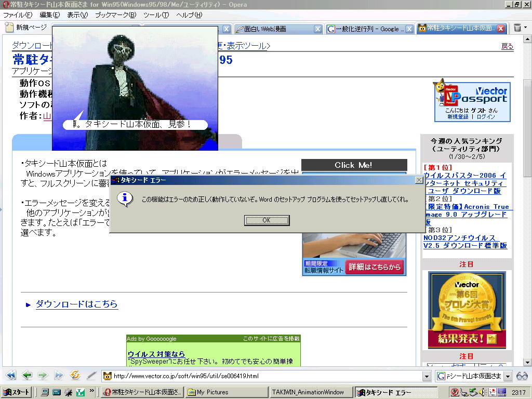Expand the Google search field dropdown
Viewport: 532px width, 399px height.
[x=508, y=376]
